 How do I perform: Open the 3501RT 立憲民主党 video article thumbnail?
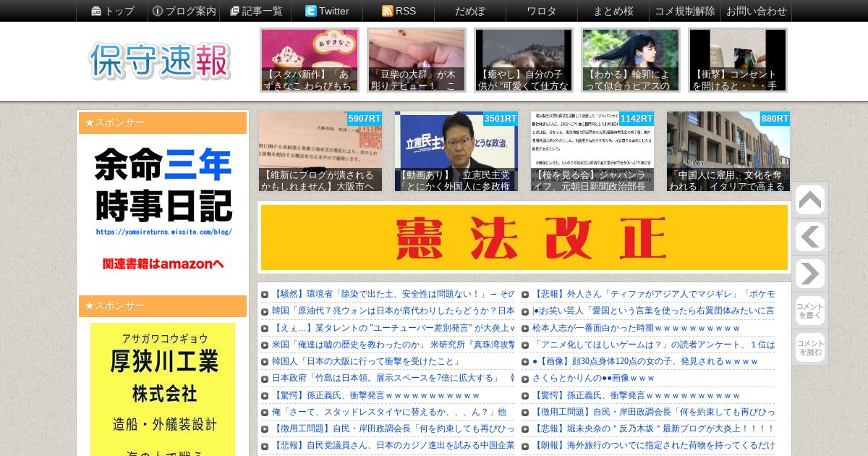coord(456,151)
